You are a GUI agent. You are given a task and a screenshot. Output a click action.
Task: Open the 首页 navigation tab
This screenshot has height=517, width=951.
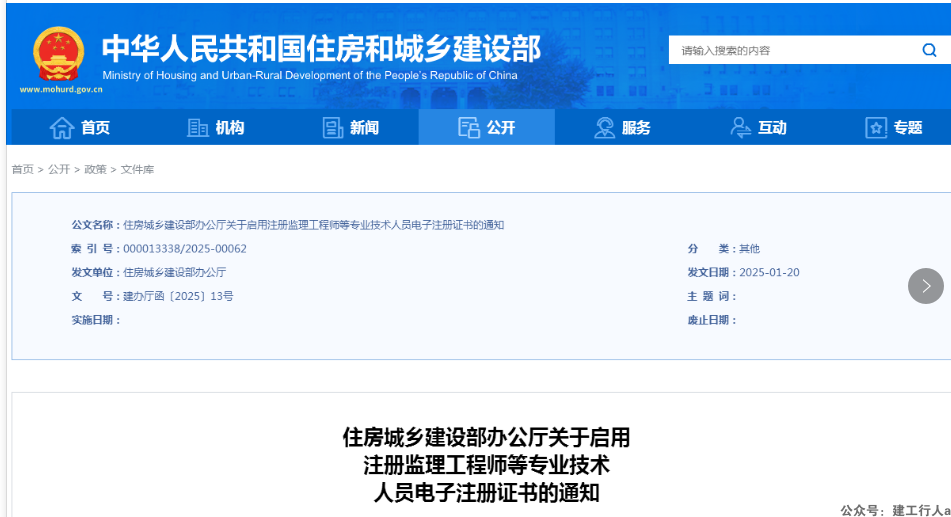point(79,127)
